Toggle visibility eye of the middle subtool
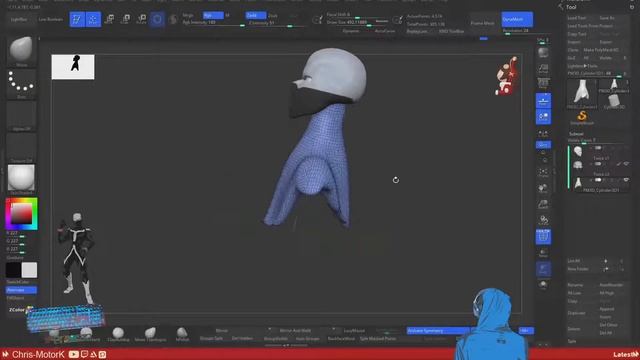 [x=626, y=164]
